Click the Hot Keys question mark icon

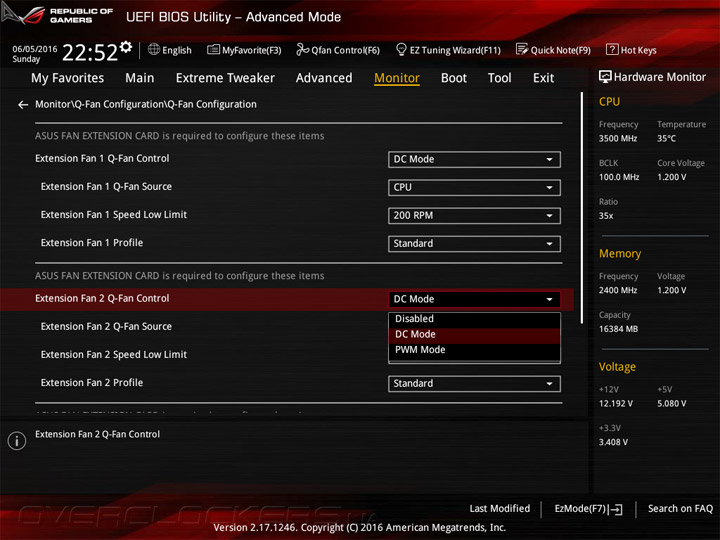[612, 49]
